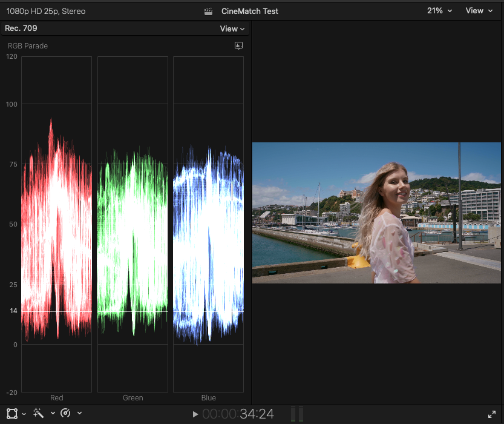
Task: Click the Blue channel waveform in the parade
Action: pyautogui.click(x=208, y=242)
